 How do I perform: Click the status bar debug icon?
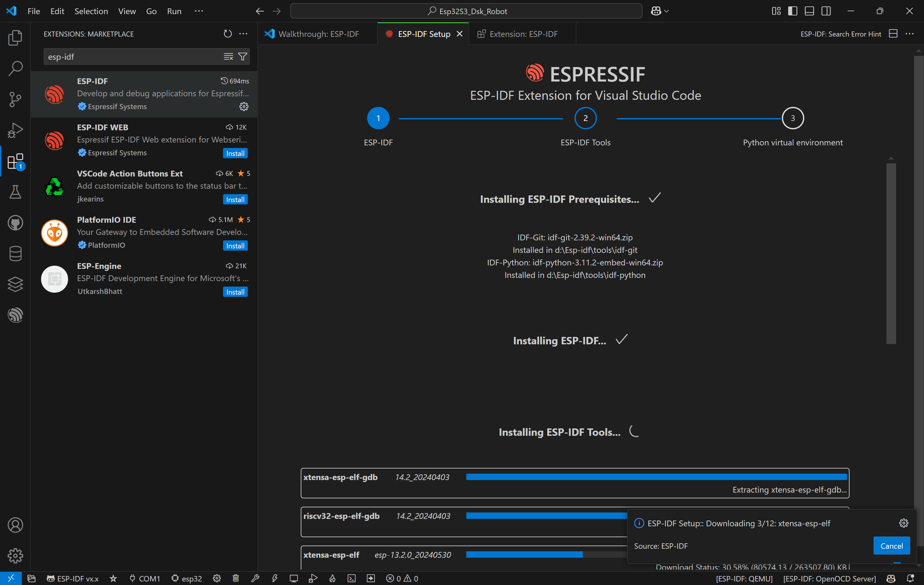(313, 579)
